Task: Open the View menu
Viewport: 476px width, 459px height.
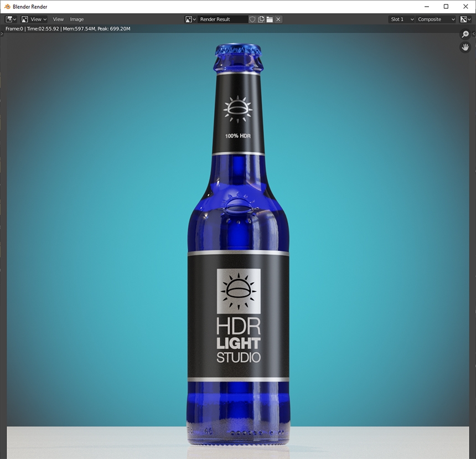Action: pos(58,19)
